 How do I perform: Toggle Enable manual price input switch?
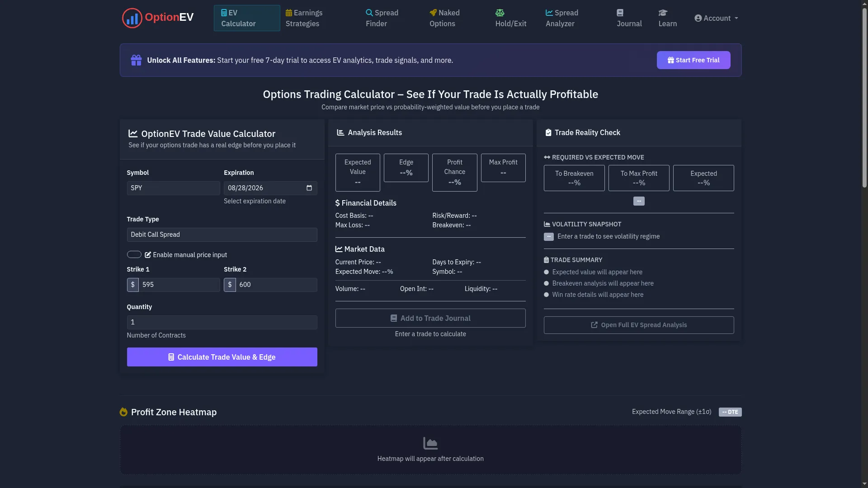(x=134, y=254)
